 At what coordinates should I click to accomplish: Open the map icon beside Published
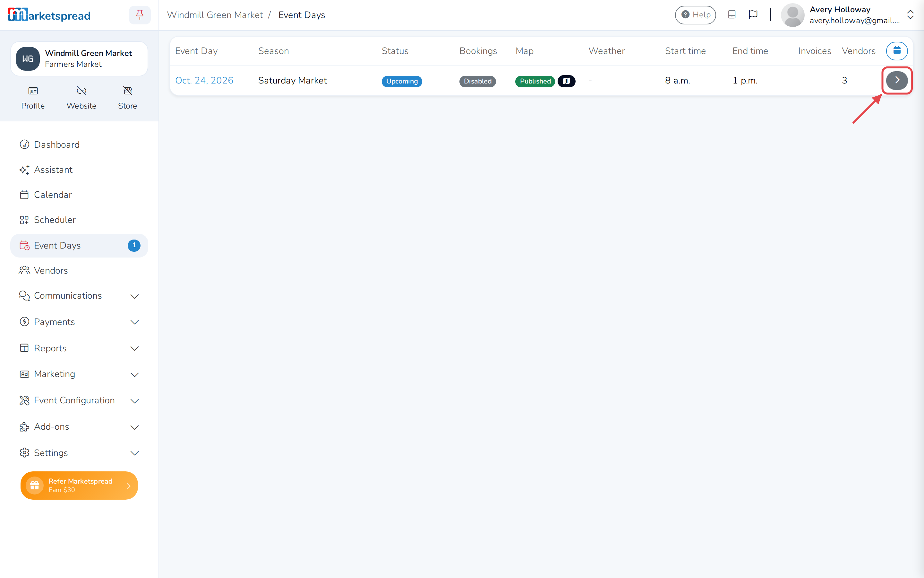[567, 81]
